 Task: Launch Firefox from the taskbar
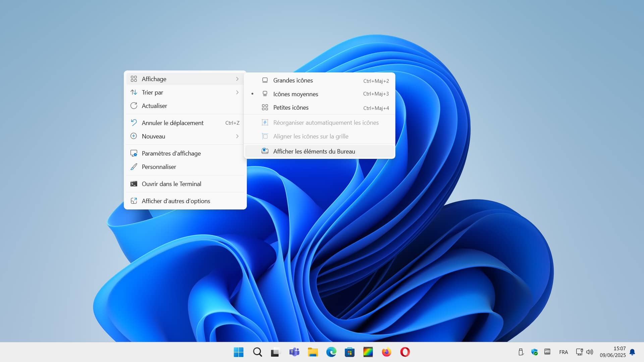tap(386, 352)
